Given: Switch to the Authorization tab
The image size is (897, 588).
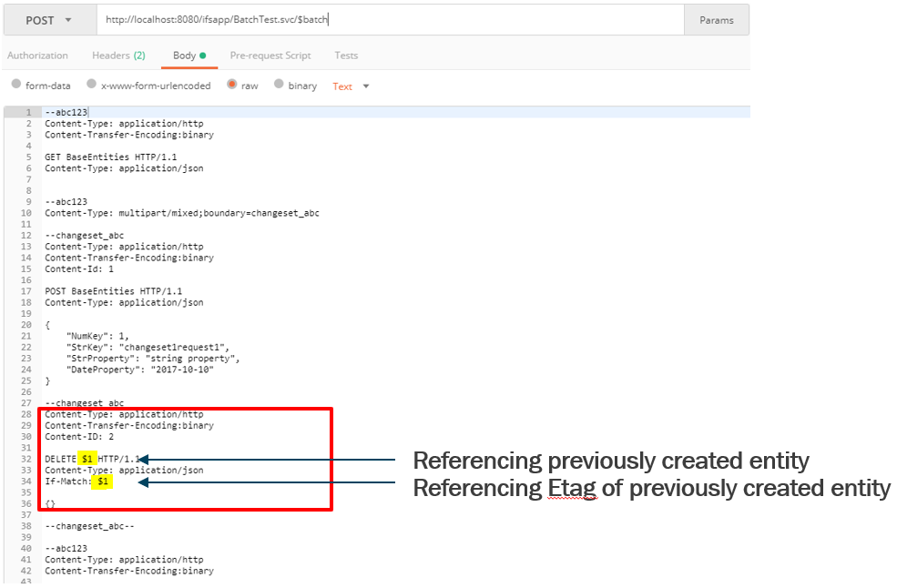Looking at the screenshot, I should 37,55.
